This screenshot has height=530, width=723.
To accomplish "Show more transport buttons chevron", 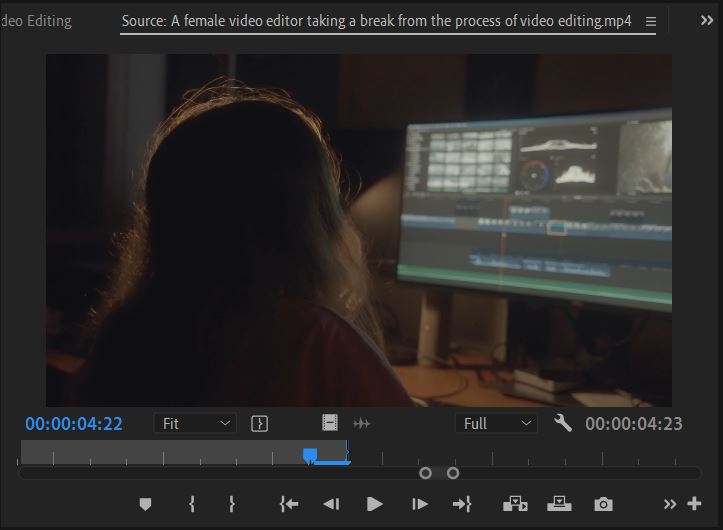I will pyautogui.click(x=670, y=504).
